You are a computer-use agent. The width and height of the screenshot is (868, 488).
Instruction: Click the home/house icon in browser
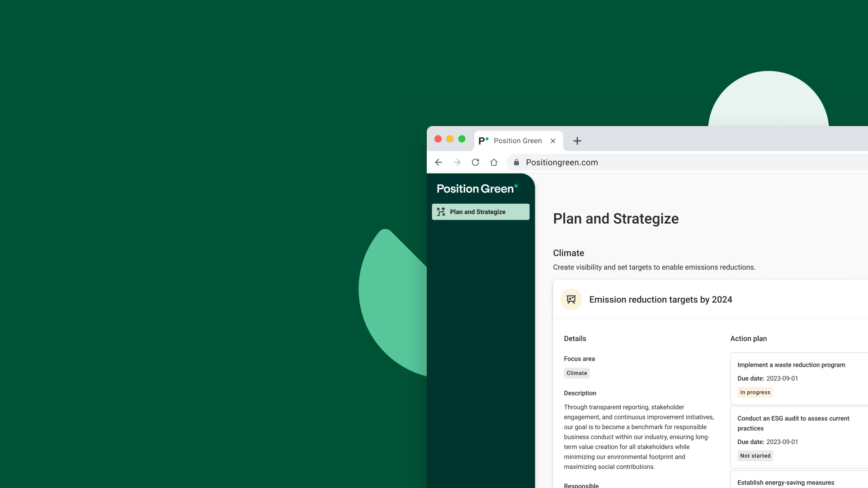pos(494,162)
